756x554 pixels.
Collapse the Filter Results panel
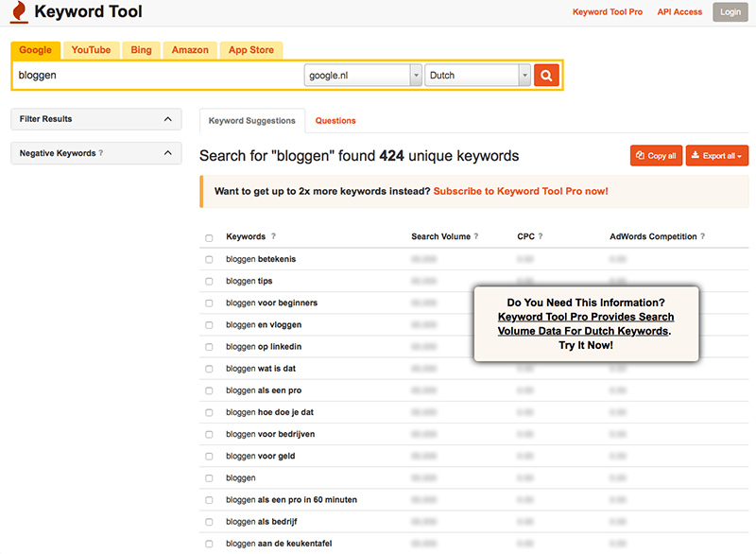[96, 119]
